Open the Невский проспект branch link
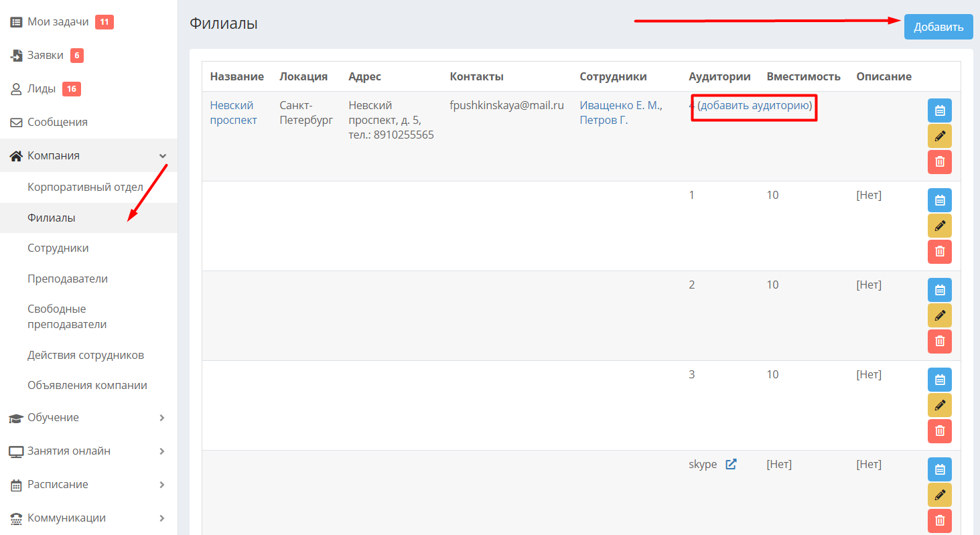The height and width of the screenshot is (535, 980). (x=234, y=112)
